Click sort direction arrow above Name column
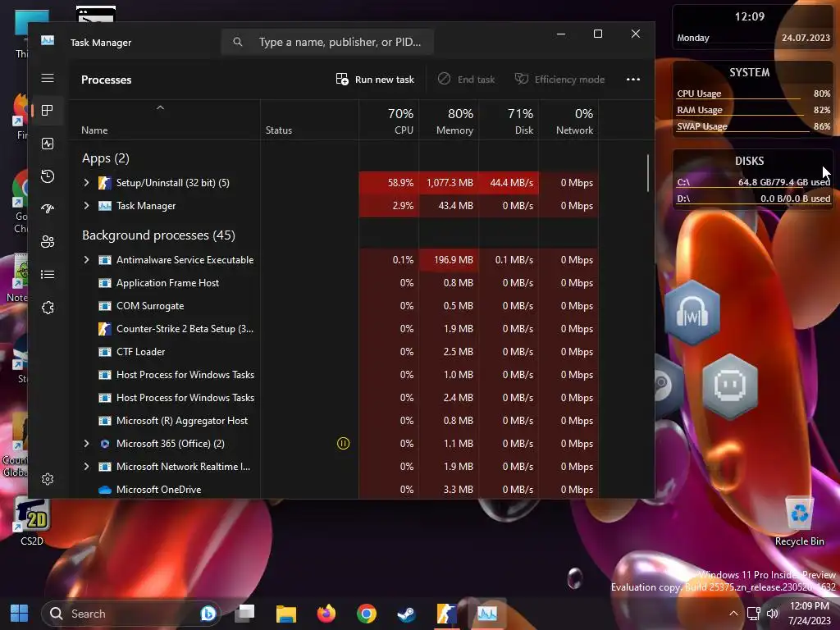The height and width of the screenshot is (630, 840). [160, 107]
